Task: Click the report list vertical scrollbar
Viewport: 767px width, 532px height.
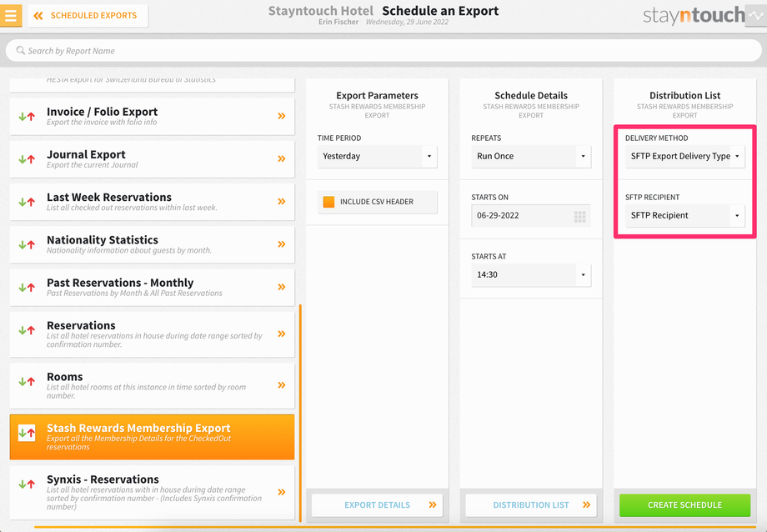Action: point(300,414)
